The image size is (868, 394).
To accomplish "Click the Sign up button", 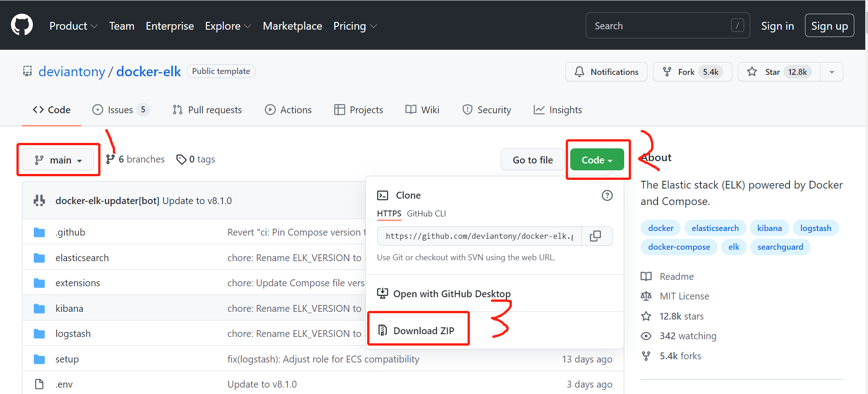I will pos(829,26).
